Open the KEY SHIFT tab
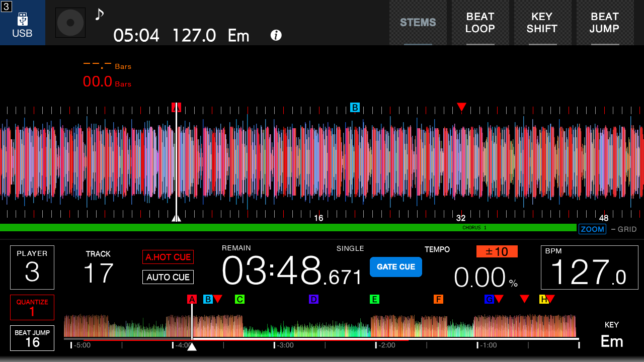This screenshot has width=644, height=362. click(x=542, y=23)
